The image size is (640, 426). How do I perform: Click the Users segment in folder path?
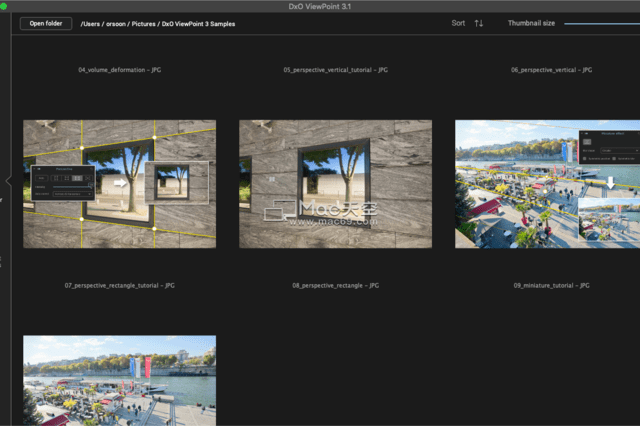pos(91,24)
